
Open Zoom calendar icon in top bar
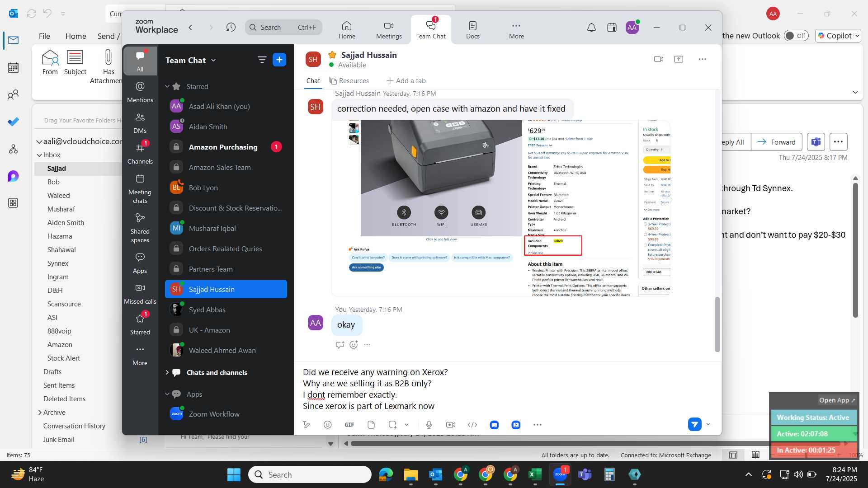click(612, 28)
